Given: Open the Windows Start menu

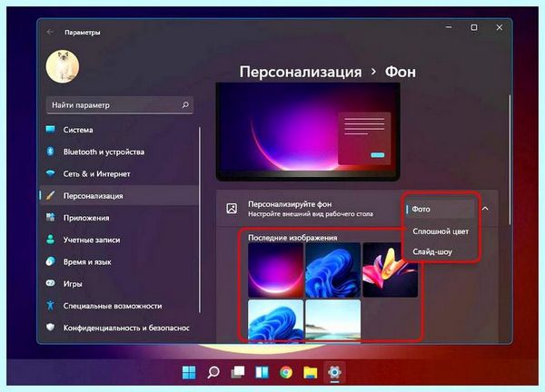Looking at the screenshot, I should click(189, 373).
